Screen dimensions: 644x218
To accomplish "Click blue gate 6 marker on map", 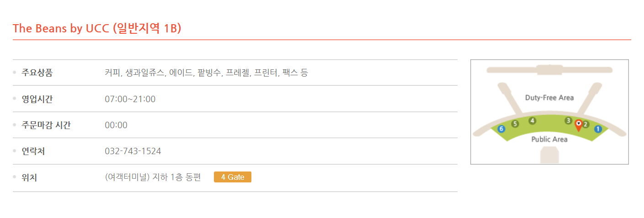I will point(501,129).
